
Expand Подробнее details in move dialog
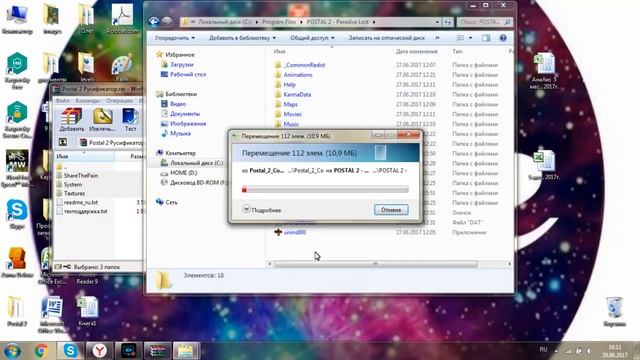tap(262, 210)
